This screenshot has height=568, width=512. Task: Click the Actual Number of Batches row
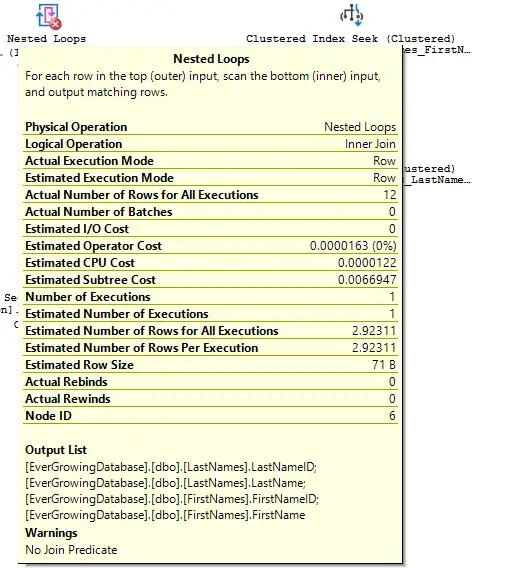pyautogui.click(x=211, y=212)
